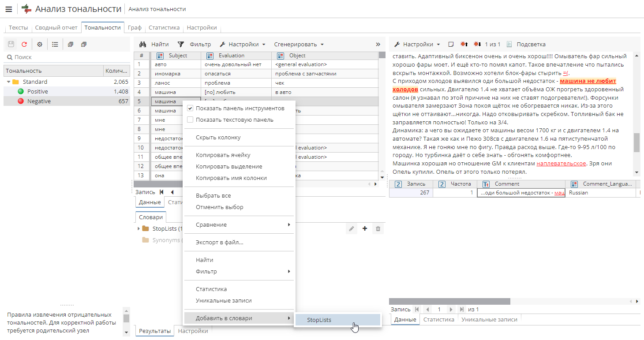Screen dimensions: 644x340
Task: Click the Subject column type icon
Action: coord(161,56)
